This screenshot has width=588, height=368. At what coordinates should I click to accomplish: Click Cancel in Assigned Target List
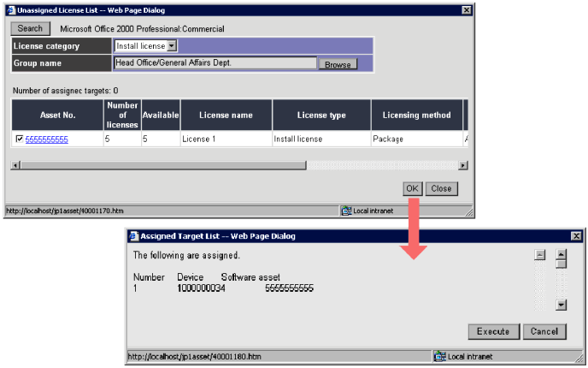pos(544,331)
